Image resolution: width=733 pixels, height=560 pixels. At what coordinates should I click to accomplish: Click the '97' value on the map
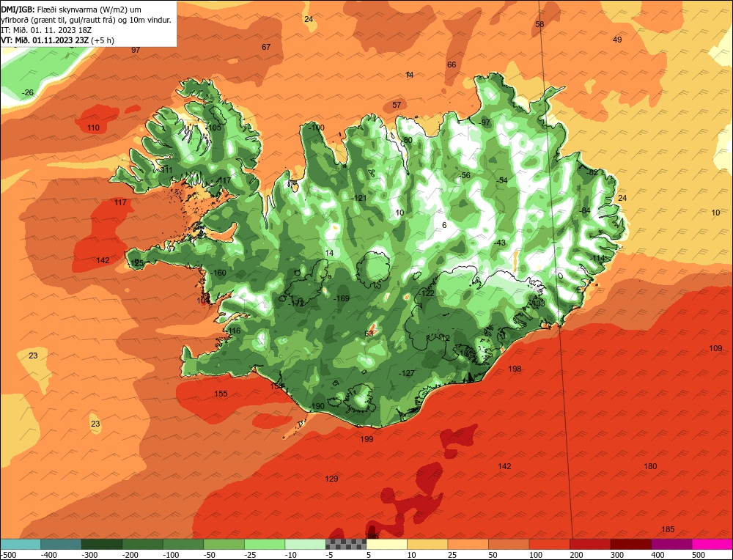click(x=136, y=50)
